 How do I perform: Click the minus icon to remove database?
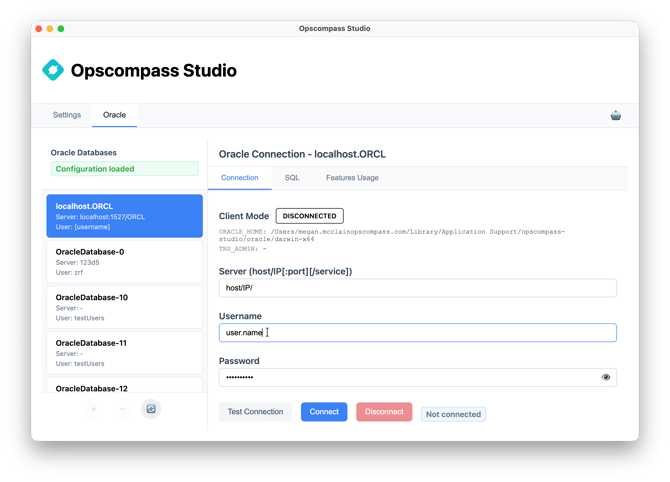point(122,409)
